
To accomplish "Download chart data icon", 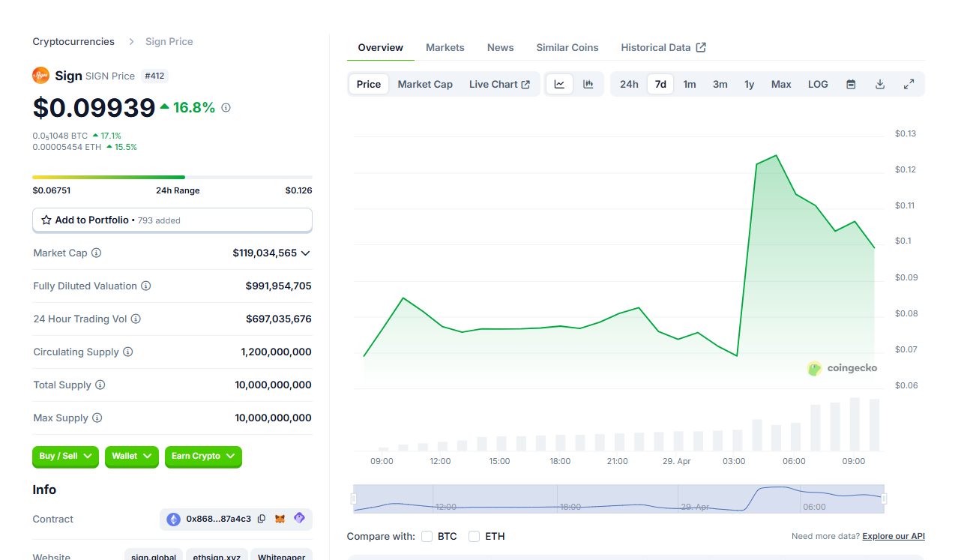I will click(x=880, y=84).
